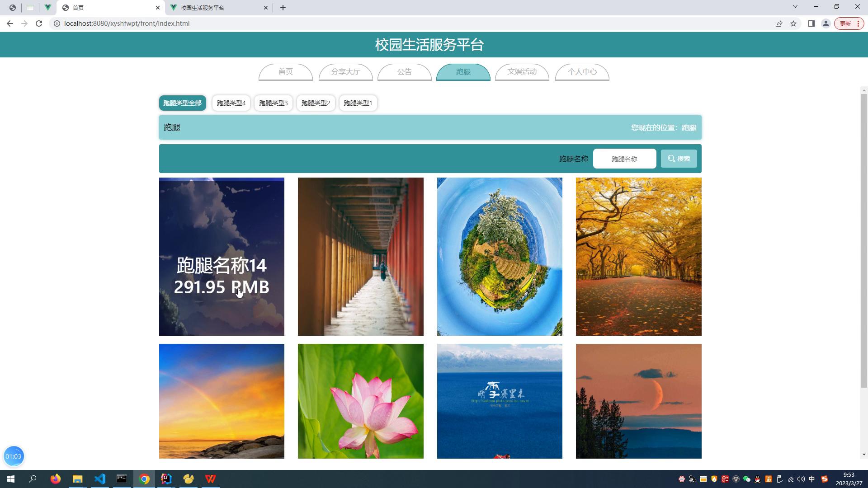The width and height of the screenshot is (868, 488).
Task: Select the 跑腿 navigation tab
Action: (x=463, y=72)
